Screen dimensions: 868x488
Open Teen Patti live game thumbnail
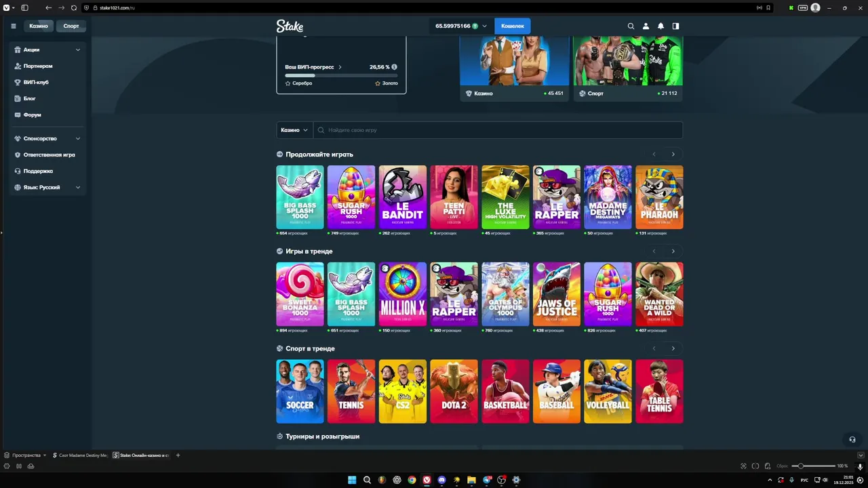tap(454, 197)
